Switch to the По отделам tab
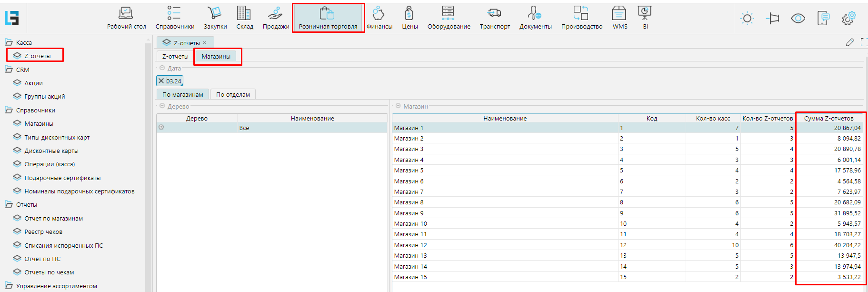Screen dimensions: 868x292 233,94
